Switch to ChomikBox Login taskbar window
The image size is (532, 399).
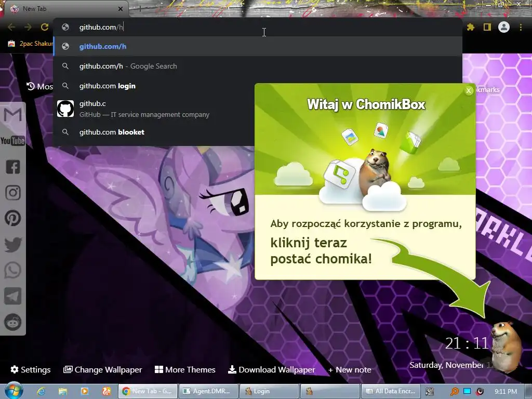269,391
